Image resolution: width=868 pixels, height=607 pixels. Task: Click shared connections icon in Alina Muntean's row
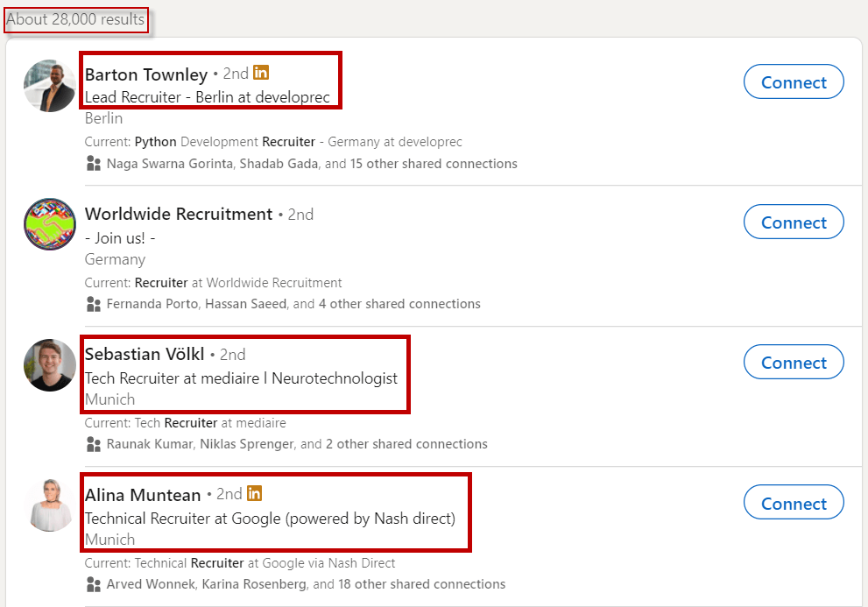94,584
